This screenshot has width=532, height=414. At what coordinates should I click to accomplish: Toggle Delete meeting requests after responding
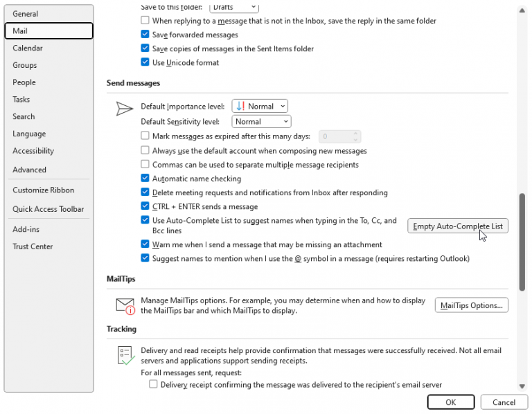pos(145,192)
